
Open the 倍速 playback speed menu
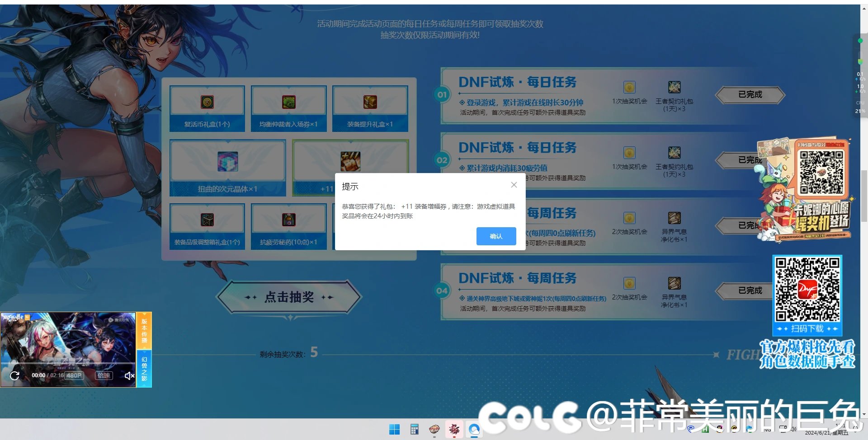click(104, 375)
